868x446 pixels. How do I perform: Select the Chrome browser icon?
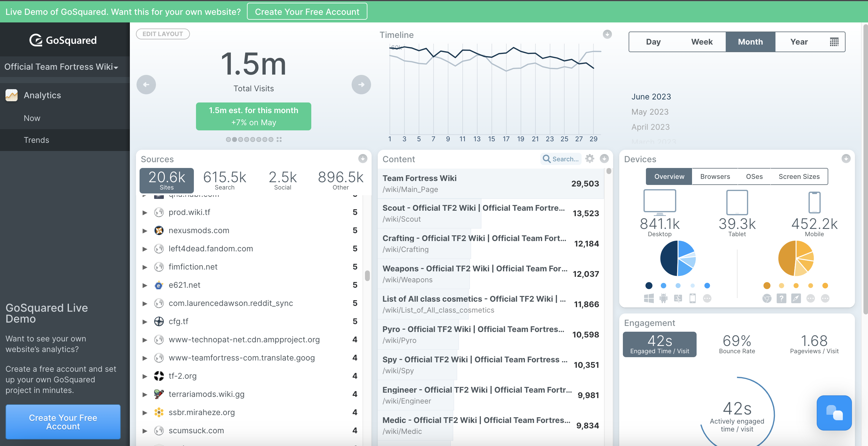coord(767,298)
